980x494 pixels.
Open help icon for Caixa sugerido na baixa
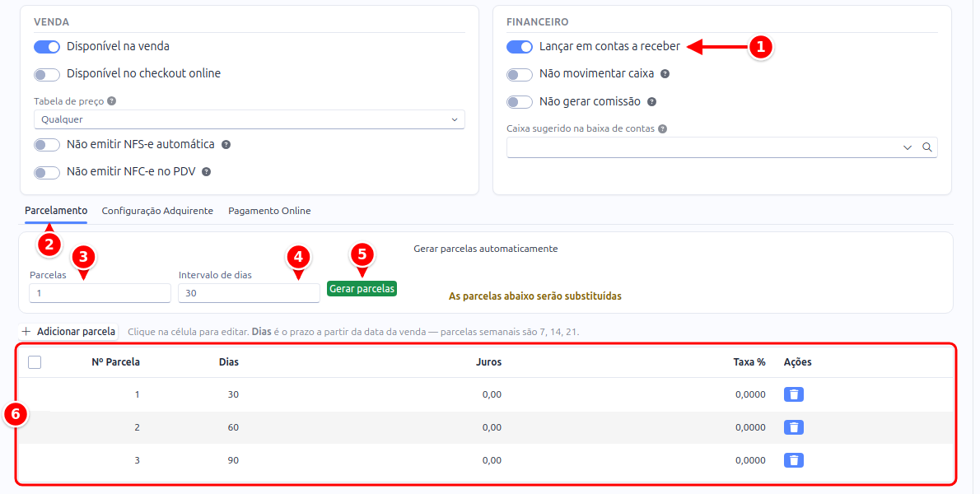pyautogui.click(x=662, y=128)
